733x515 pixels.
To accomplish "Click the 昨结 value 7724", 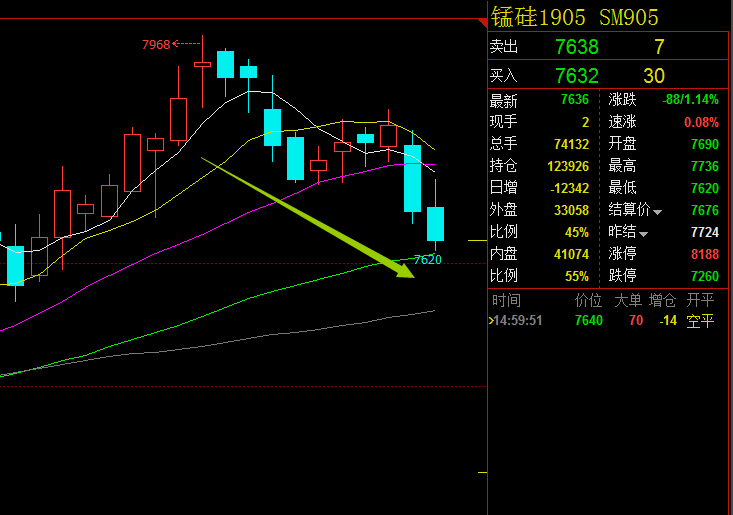I will pyautogui.click(x=704, y=232).
